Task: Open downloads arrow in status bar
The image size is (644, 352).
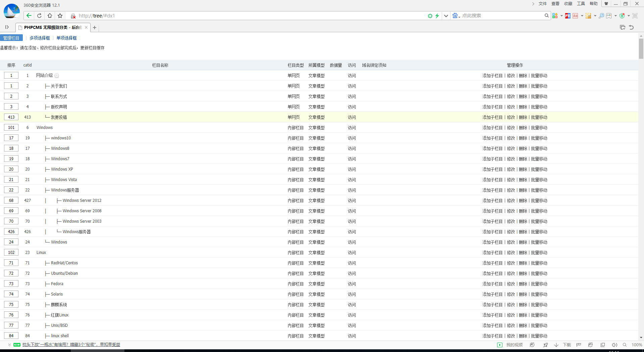Action: coord(556,345)
